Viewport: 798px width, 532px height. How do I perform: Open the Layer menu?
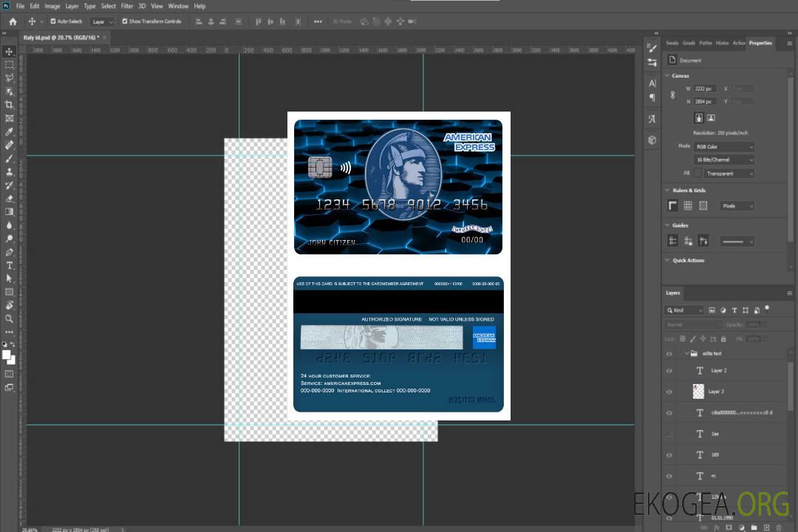(x=72, y=6)
